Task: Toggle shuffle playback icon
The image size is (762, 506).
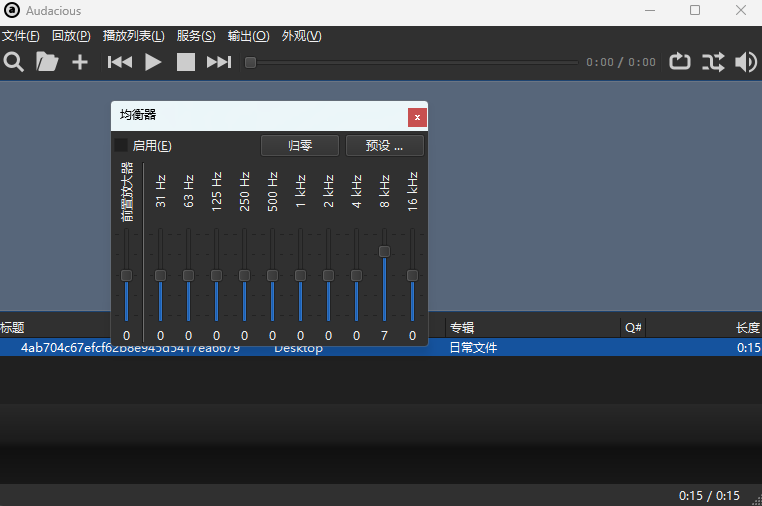Action: click(713, 62)
